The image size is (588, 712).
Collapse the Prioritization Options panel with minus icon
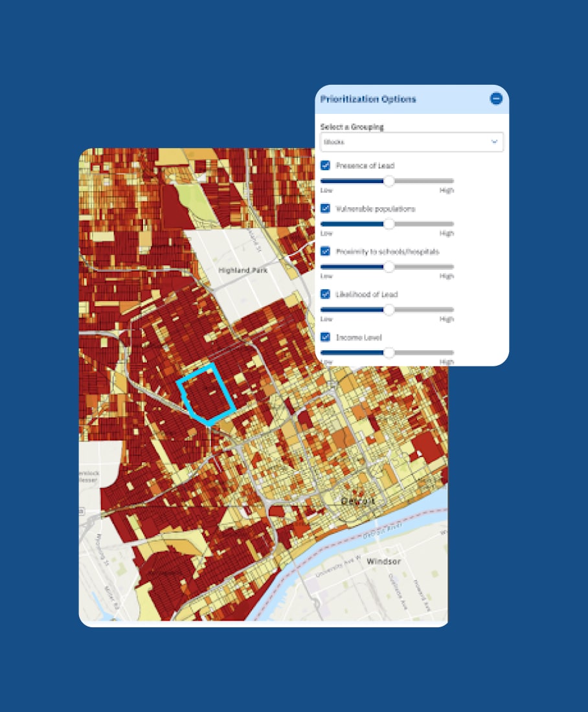496,99
